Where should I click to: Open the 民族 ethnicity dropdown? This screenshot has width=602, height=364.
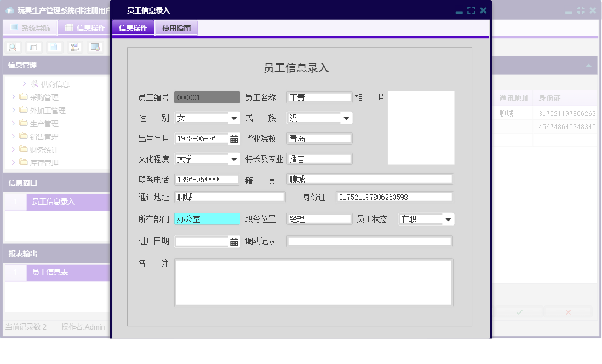tap(346, 118)
